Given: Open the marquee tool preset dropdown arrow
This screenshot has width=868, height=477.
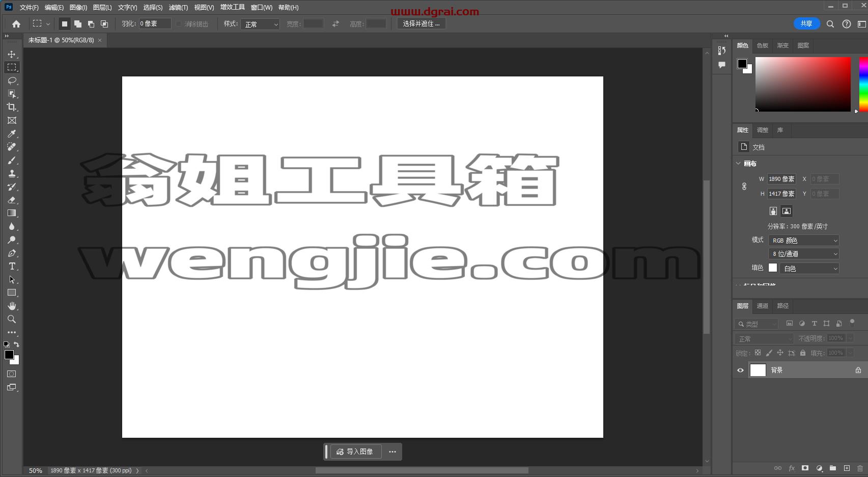Looking at the screenshot, I should click(x=48, y=24).
